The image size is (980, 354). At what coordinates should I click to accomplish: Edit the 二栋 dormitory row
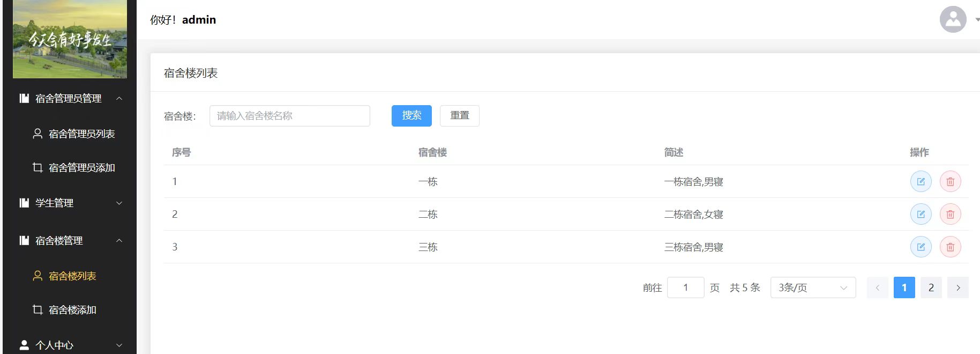pos(921,215)
